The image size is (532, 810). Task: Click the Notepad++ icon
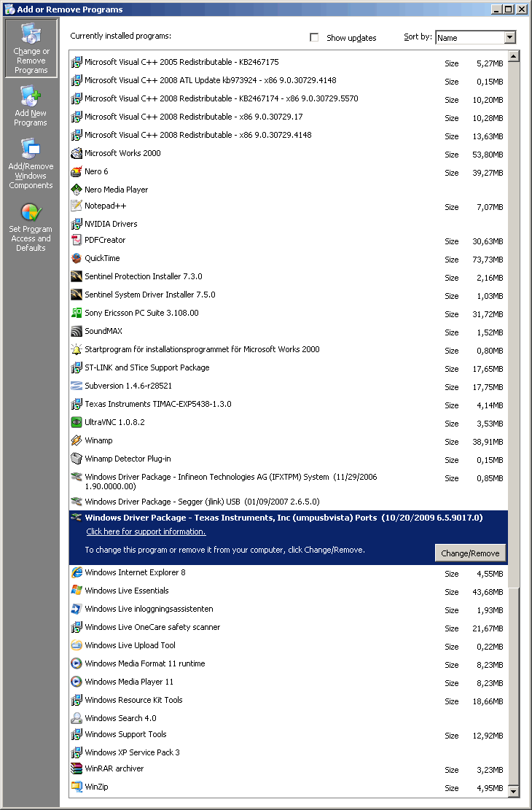point(77,206)
